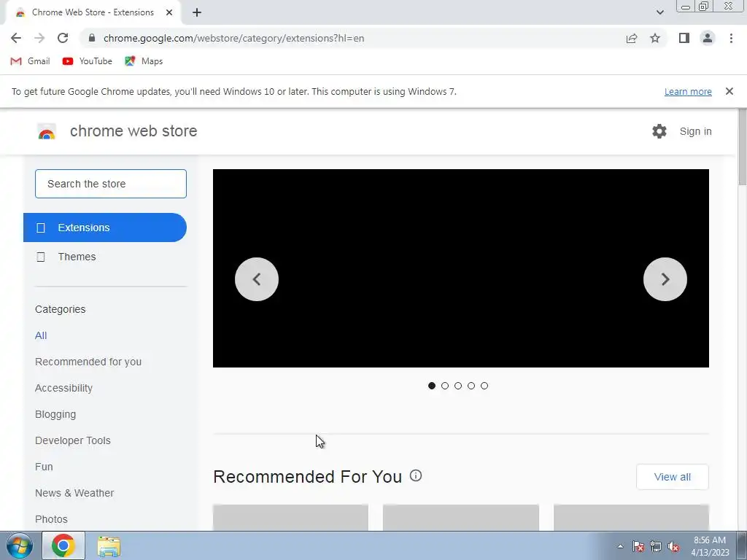
Task: Open the web store settings gear
Action: point(659,131)
